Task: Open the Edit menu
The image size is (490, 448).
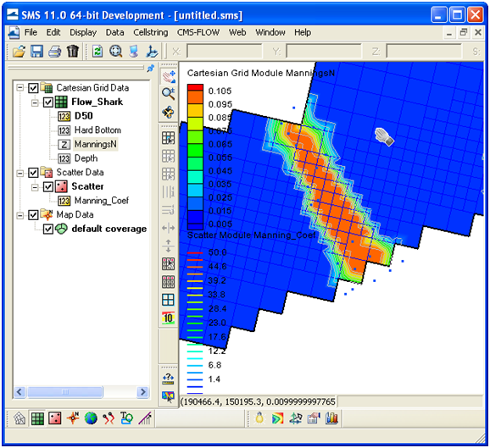Action: [x=53, y=32]
